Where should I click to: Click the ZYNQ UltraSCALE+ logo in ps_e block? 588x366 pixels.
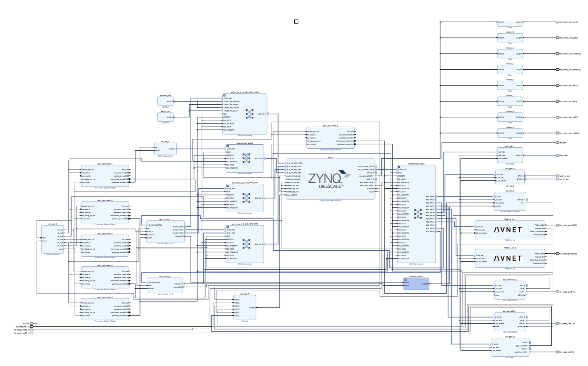[x=330, y=179]
